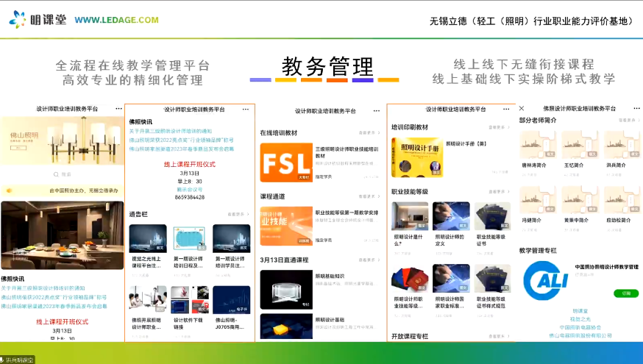Expand 查看更多 beside 开放课程专栏

click(499, 336)
